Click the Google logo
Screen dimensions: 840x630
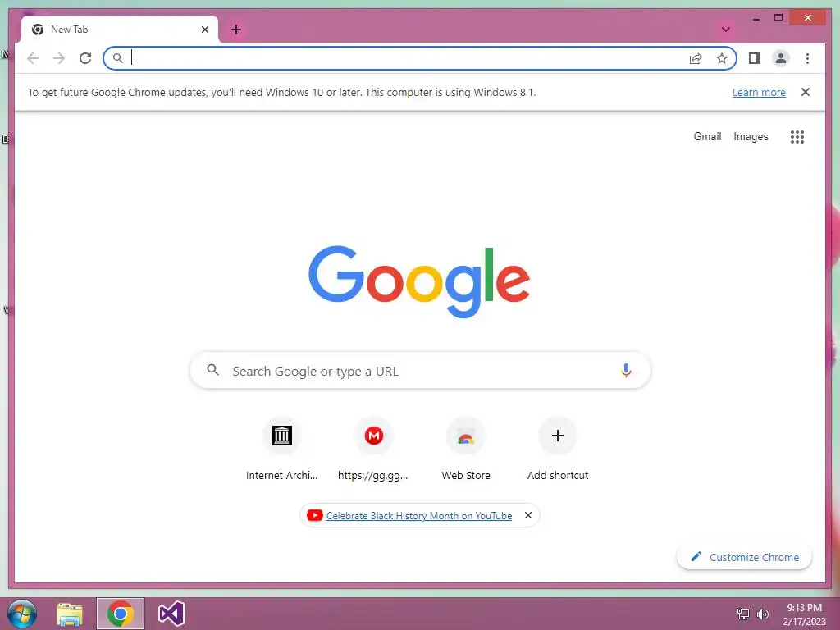pos(419,281)
